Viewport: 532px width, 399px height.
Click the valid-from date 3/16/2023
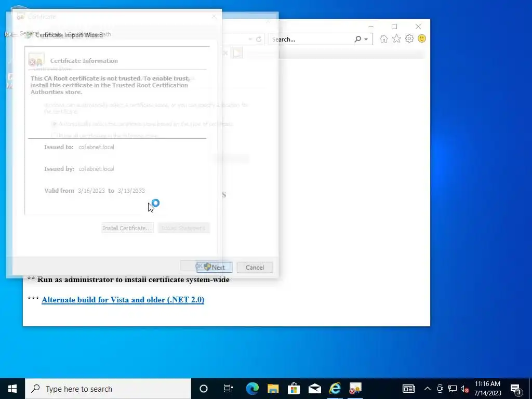(x=91, y=191)
